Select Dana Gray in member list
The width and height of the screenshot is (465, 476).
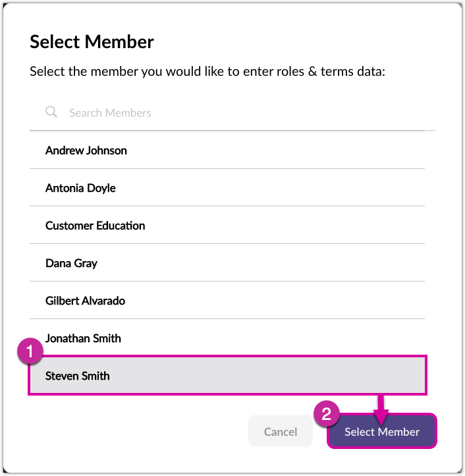click(x=71, y=263)
